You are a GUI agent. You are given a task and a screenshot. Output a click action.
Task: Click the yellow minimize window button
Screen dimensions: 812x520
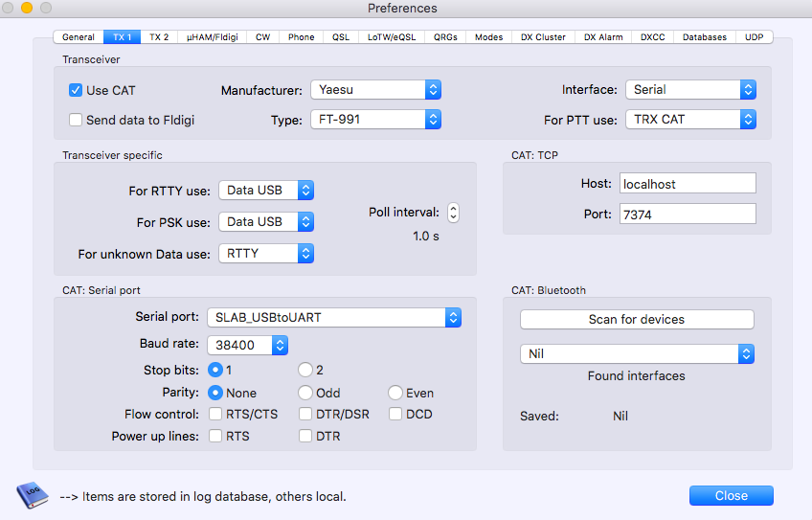27,8
